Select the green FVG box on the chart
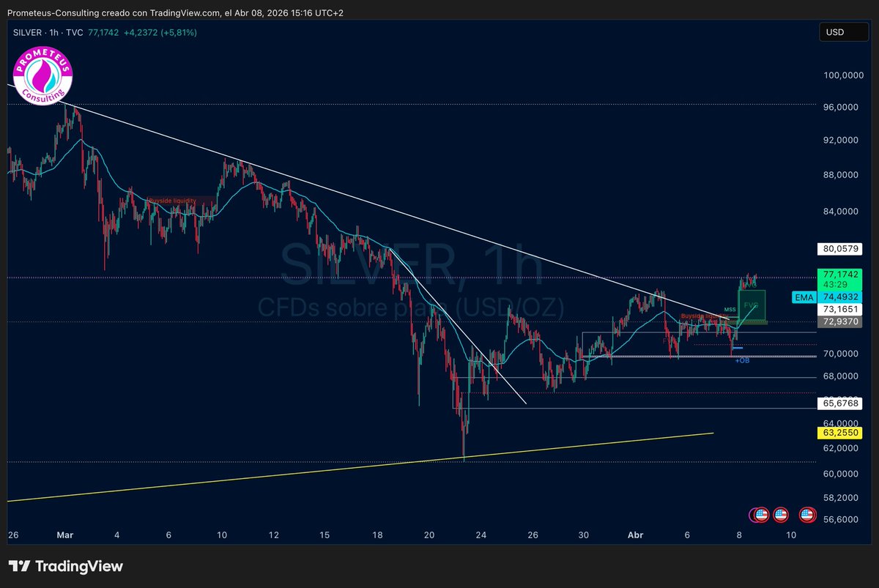Screen dimensions: 879x588 752,305
